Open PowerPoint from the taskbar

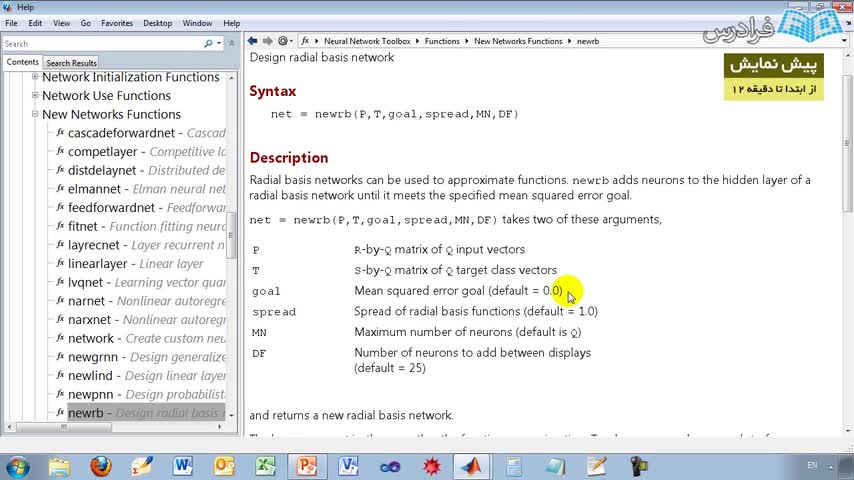[x=307, y=466]
